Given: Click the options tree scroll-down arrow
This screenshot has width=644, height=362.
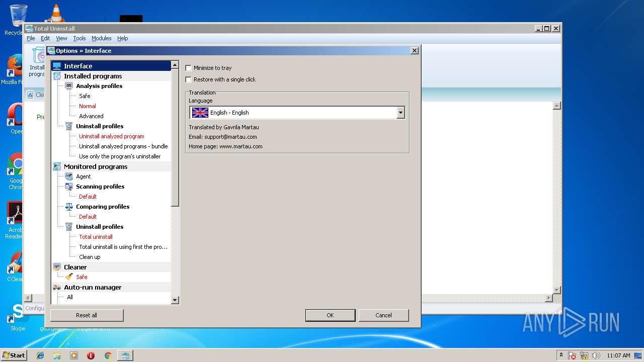Looking at the screenshot, I should pos(175,300).
